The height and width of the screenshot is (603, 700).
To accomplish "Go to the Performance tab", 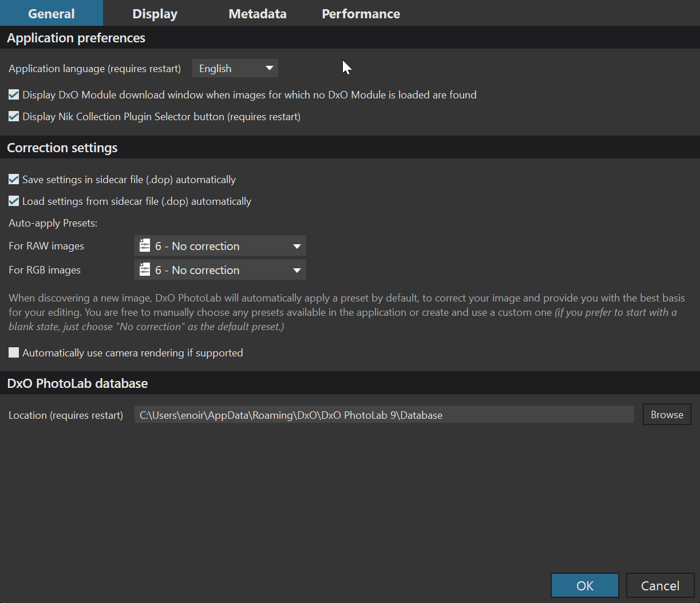I will coord(361,14).
